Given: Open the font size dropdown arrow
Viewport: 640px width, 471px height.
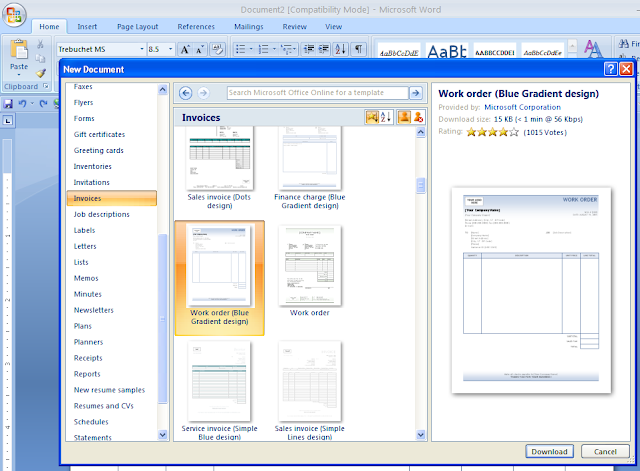Looking at the screenshot, I should (x=170, y=49).
